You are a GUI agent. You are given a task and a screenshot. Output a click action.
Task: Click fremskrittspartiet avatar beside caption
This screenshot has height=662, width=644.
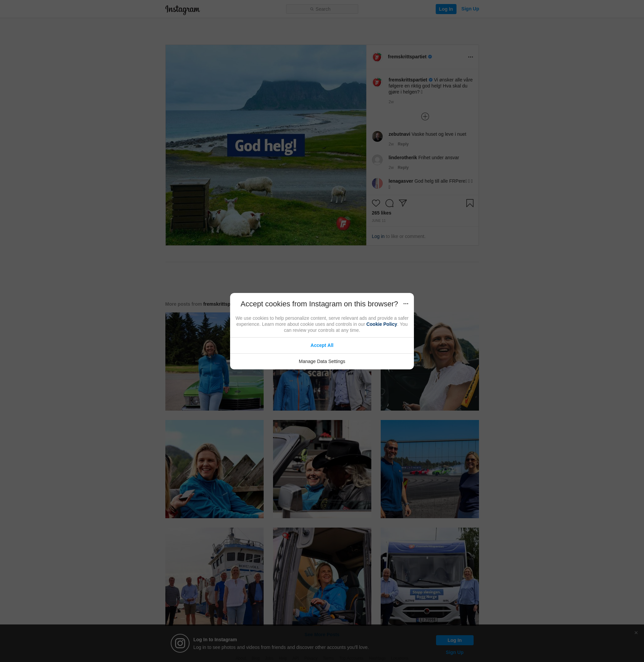(377, 82)
